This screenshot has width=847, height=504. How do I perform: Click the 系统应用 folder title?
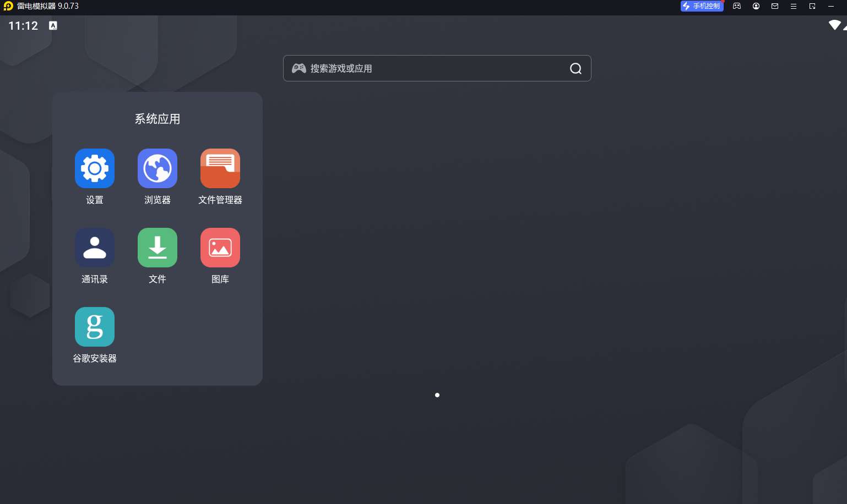(x=158, y=119)
